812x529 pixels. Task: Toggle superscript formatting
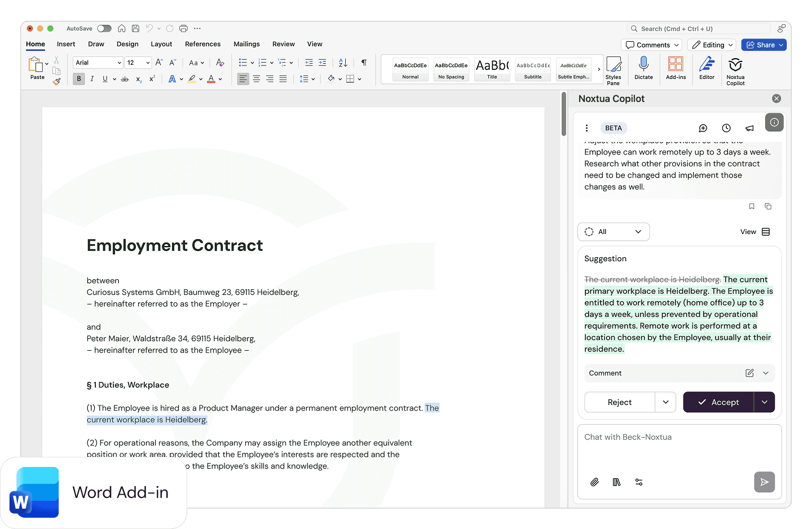coord(152,79)
